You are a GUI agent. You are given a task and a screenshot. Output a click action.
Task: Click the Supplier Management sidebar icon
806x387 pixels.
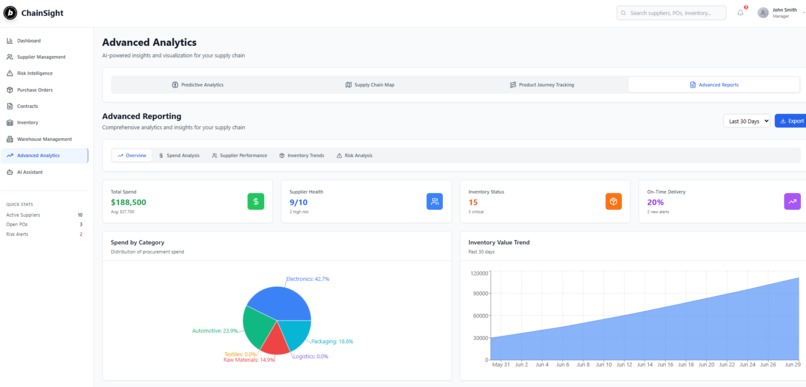pyautogui.click(x=10, y=57)
